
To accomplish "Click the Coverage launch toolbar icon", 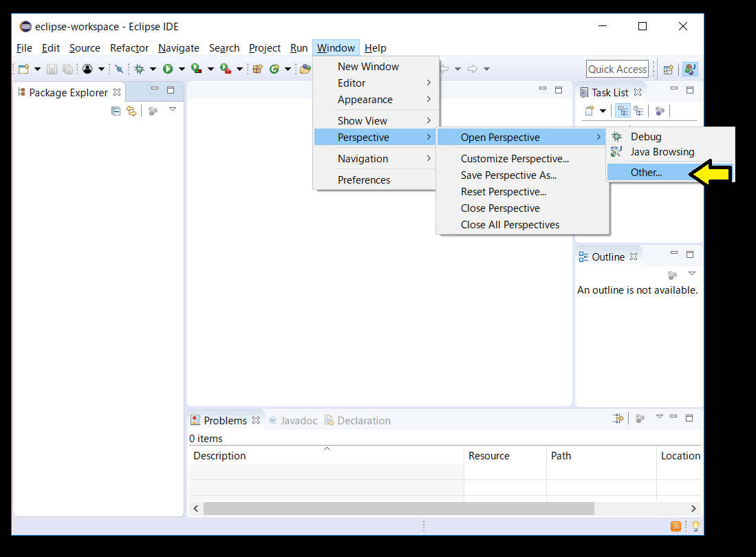I will point(196,69).
